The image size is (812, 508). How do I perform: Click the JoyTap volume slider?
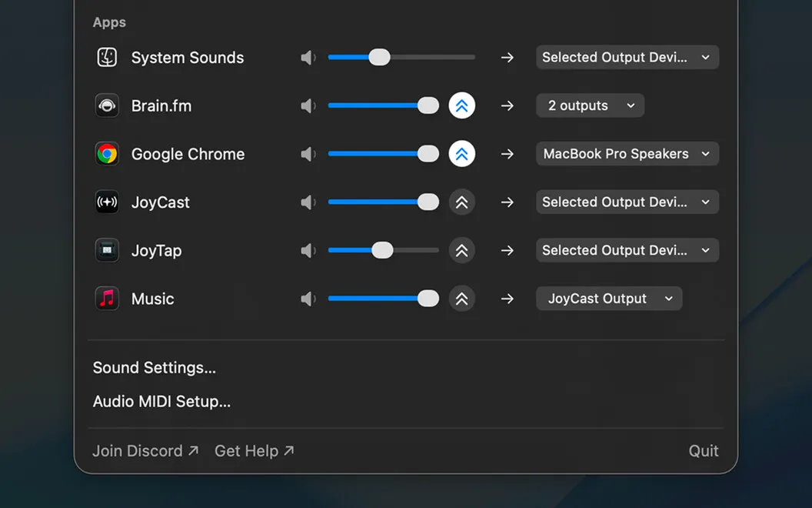pyautogui.click(x=383, y=250)
